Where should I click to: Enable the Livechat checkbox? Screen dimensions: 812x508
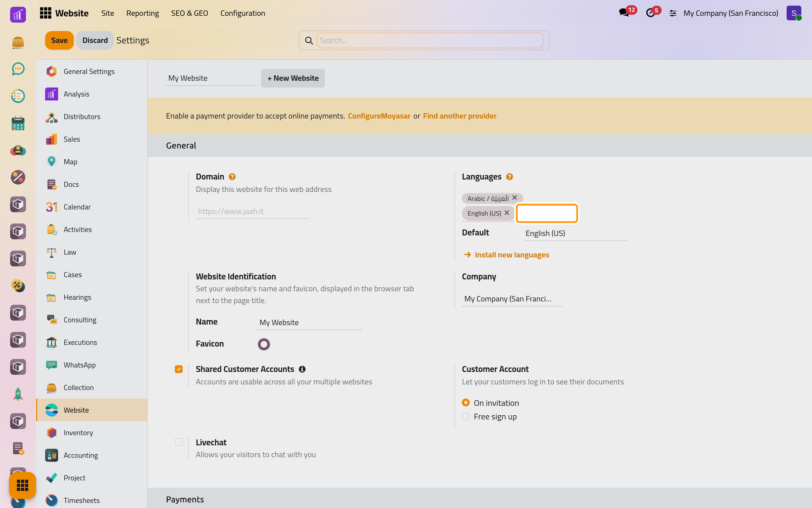pyautogui.click(x=179, y=442)
